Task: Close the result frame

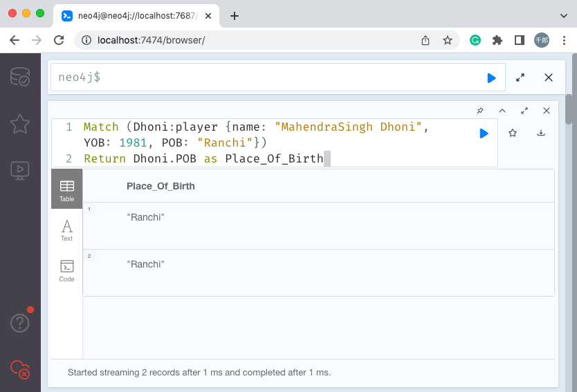Action: (x=547, y=111)
